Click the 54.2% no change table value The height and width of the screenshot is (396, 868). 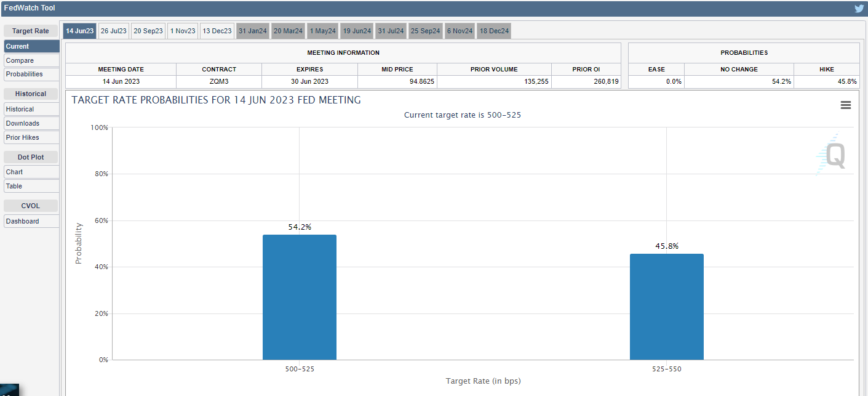coord(781,81)
